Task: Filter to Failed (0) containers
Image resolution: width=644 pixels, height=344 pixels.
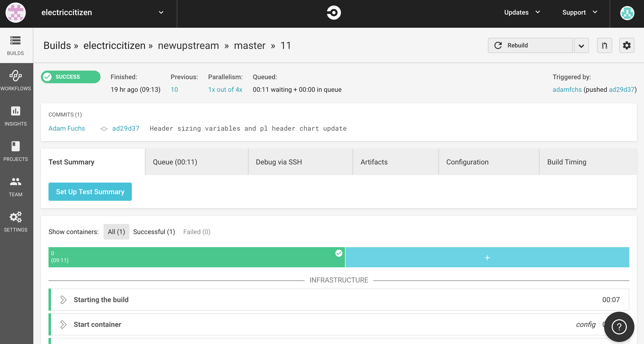Action: click(197, 232)
